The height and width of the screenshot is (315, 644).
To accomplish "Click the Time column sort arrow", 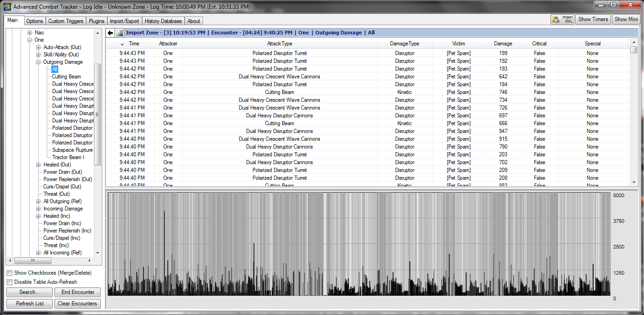I will pos(122,44).
